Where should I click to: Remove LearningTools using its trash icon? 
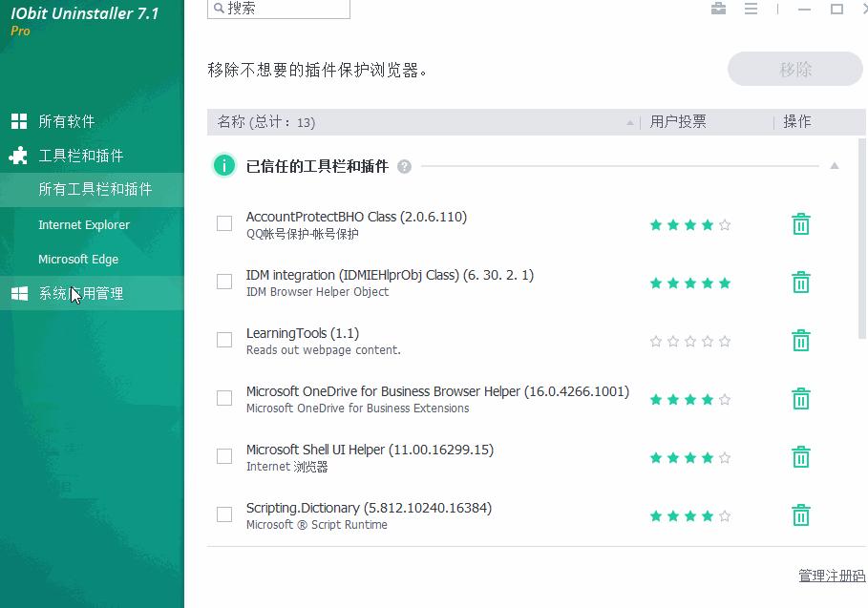(x=800, y=340)
